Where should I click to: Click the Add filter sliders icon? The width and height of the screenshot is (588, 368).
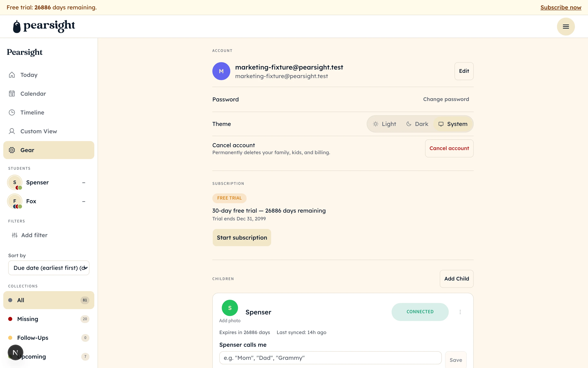[x=15, y=235]
